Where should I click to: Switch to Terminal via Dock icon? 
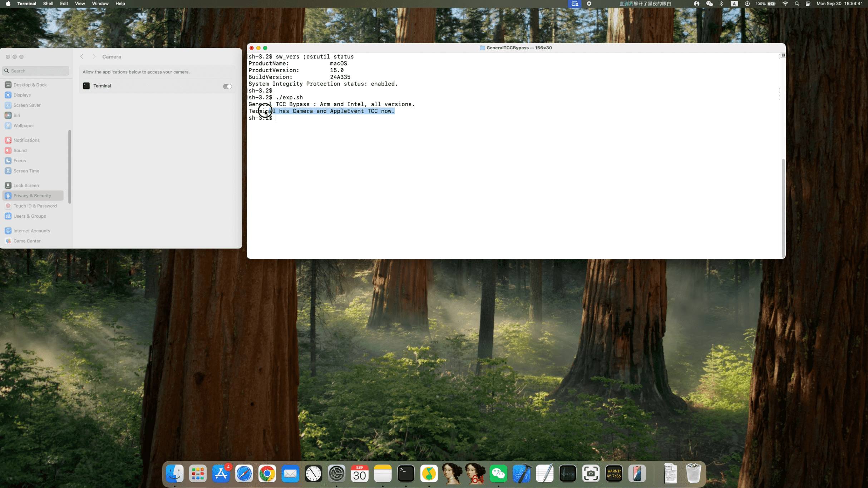point(406,474)
